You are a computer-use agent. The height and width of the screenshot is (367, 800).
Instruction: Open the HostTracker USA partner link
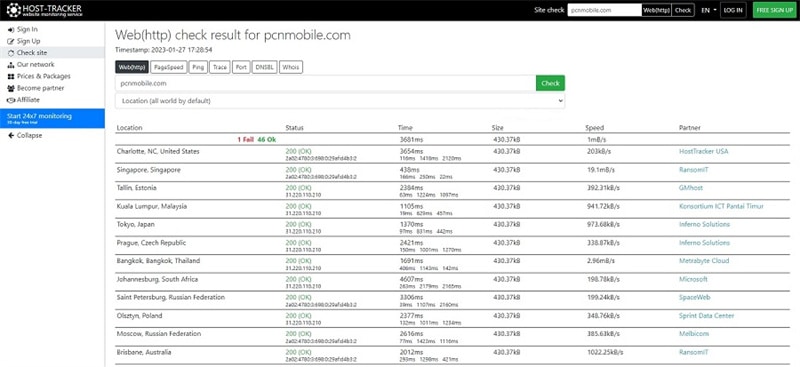704,152
